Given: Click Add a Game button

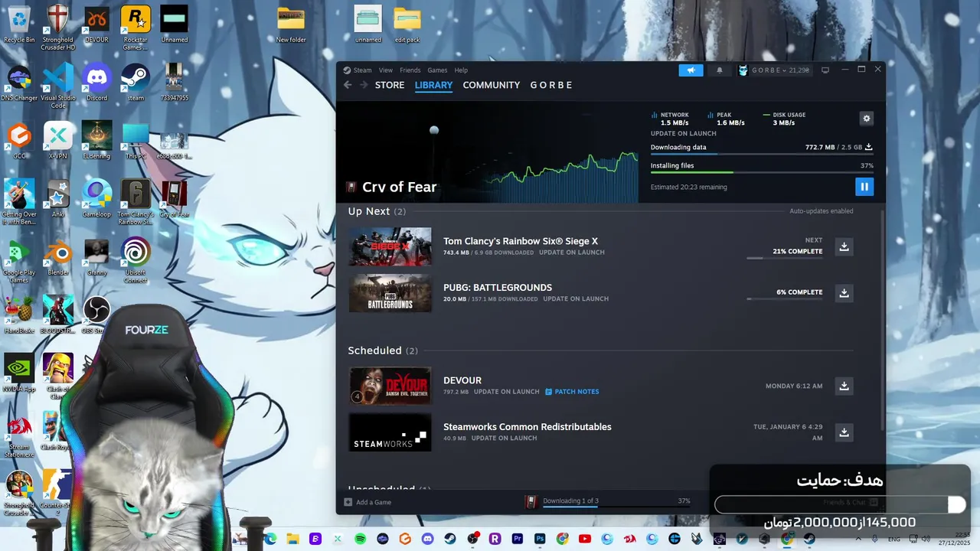Looking at the screenshot, I should pyautogui.click(x=368, y=502).
